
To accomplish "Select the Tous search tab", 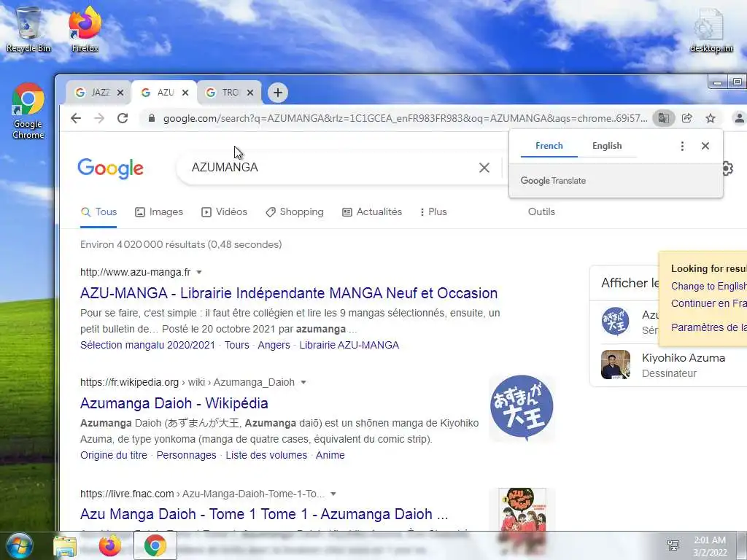I will click(x=98, y=212).
